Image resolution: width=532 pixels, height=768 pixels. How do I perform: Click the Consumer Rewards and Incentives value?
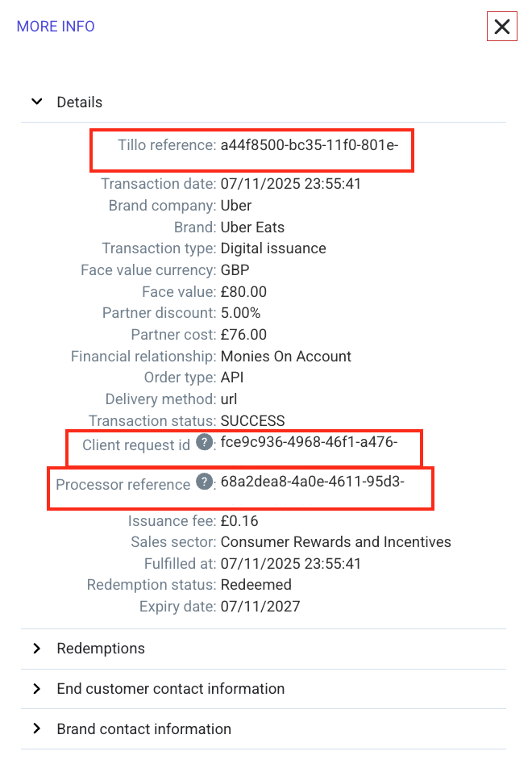[335, 542]
